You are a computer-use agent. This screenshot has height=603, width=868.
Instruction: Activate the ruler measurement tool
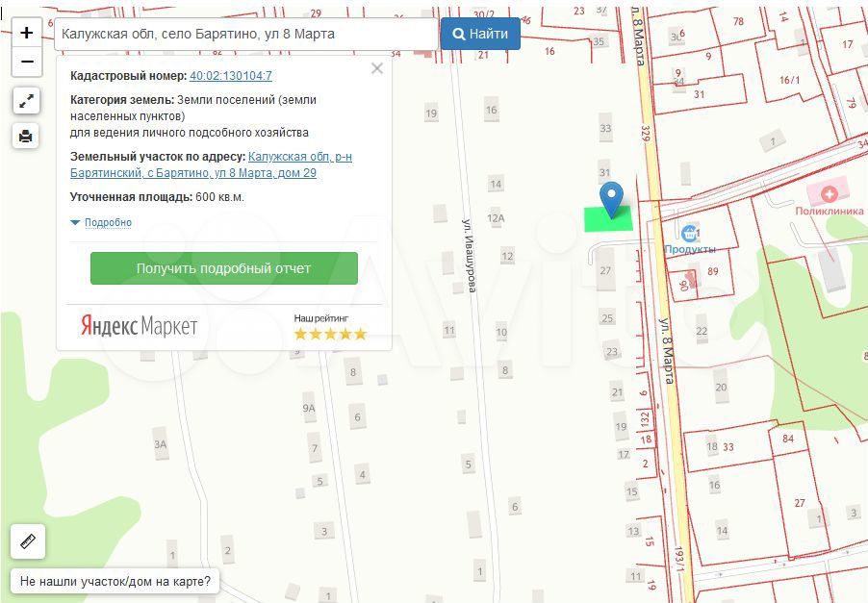(27, 540)
